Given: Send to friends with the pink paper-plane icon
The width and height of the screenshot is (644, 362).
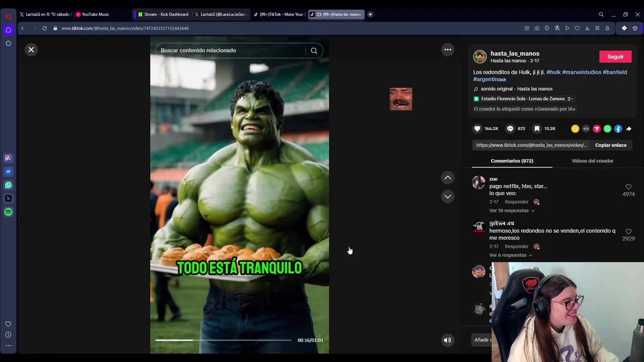Looking at the screenshot, I should click(x=597, y=129).
